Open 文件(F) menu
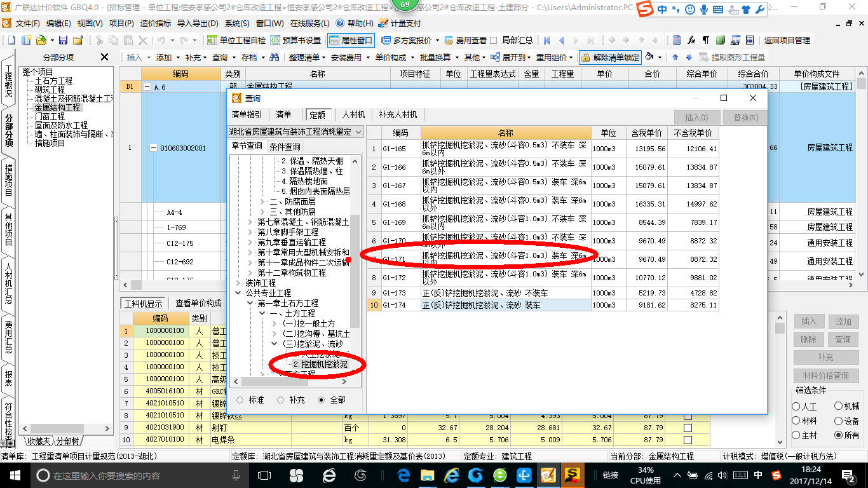 [x=28, y=23]
